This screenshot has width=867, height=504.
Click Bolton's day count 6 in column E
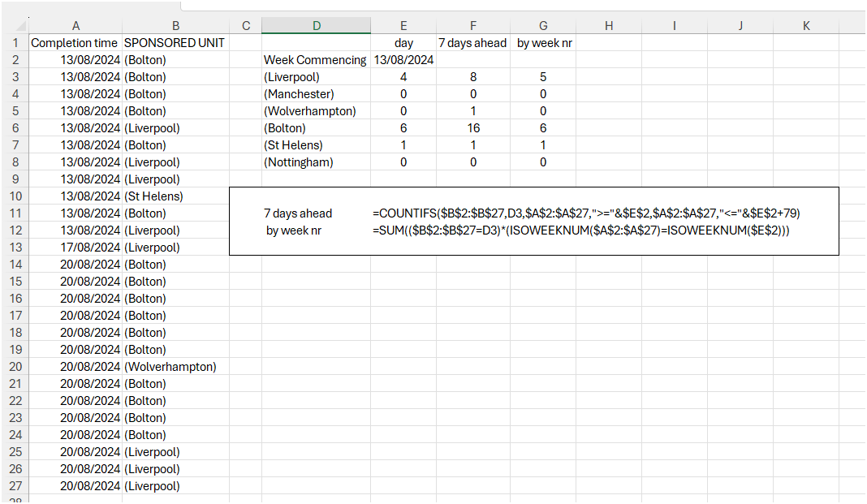pos(403,127)
